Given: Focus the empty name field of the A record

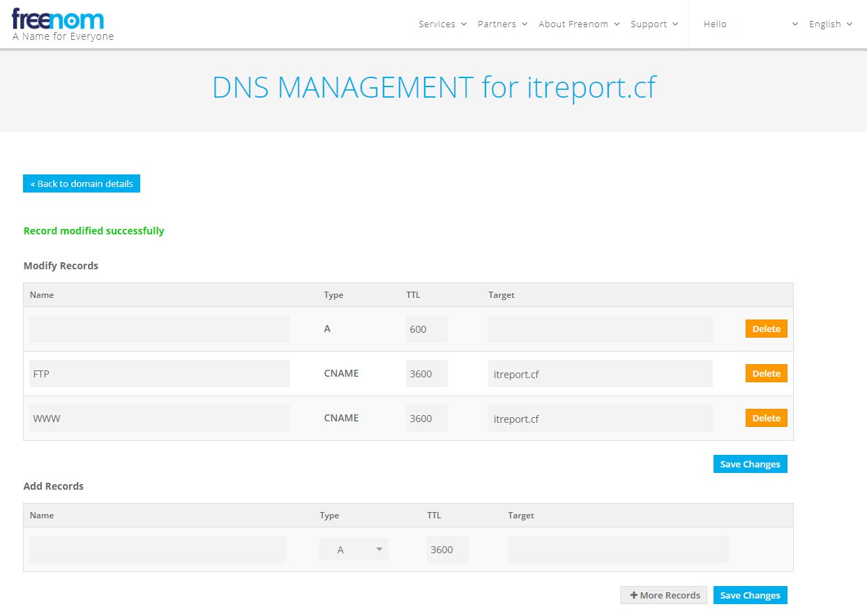Looking at the screenshot, I should 159,329.
